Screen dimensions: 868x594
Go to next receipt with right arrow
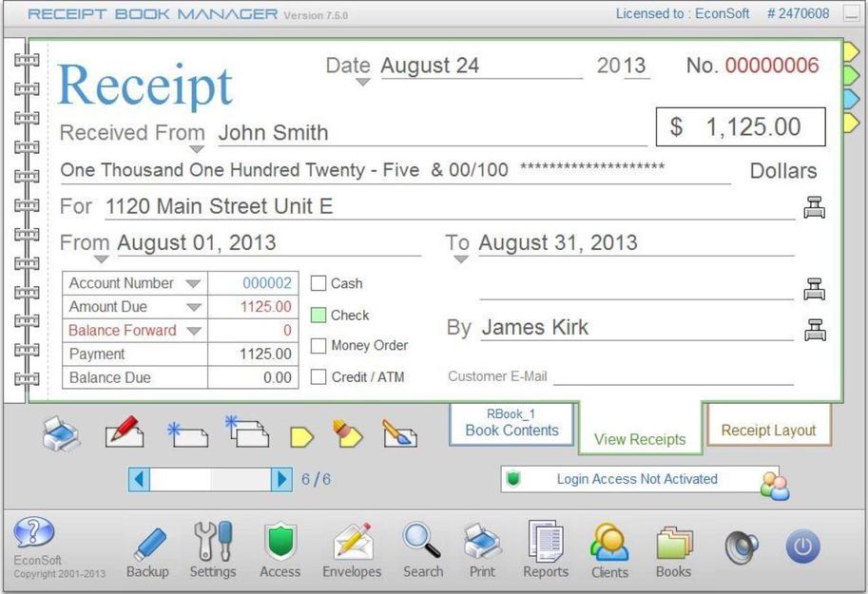[x=281, y=479]
